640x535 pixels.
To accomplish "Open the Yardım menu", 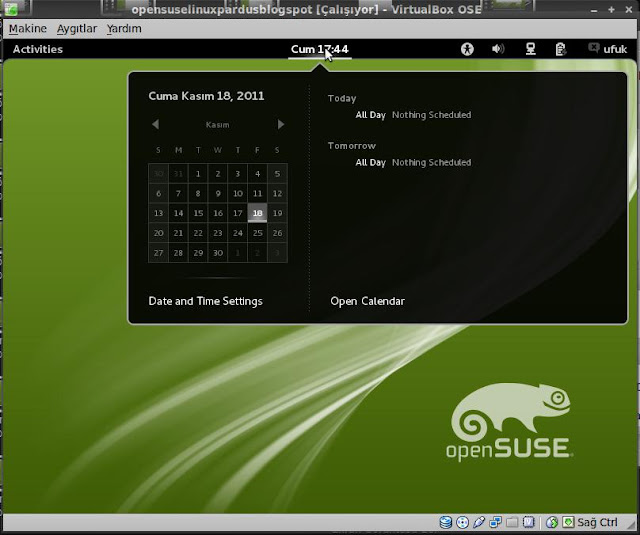I will point(124,29).
